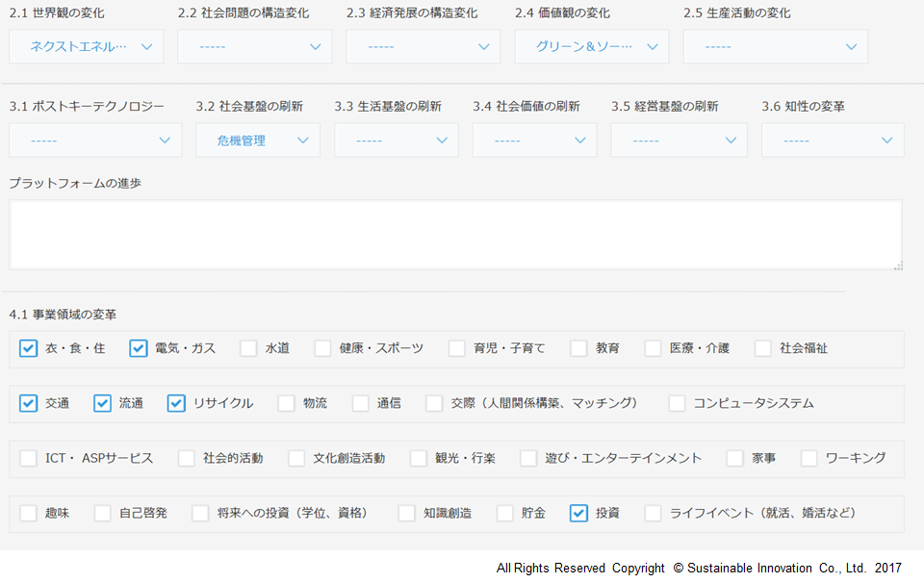Click the プラットフォームの進歩 text area

(455, 235)
